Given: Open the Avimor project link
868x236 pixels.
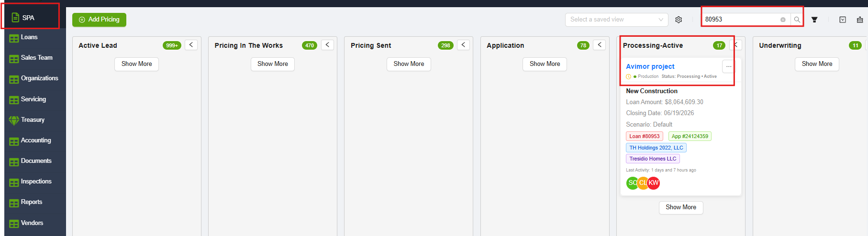Looking at the screenshot, I should 650,66.
